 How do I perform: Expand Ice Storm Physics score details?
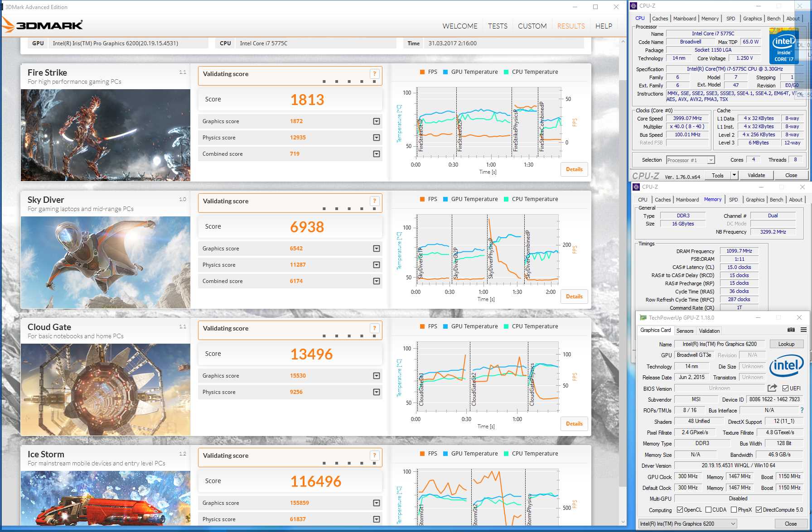point(377,519)
